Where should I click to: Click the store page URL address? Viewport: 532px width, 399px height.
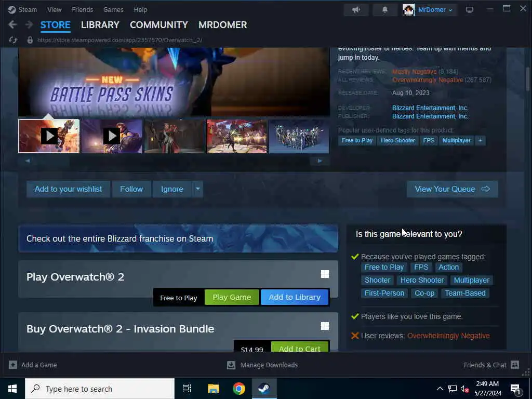coord(120,40)
